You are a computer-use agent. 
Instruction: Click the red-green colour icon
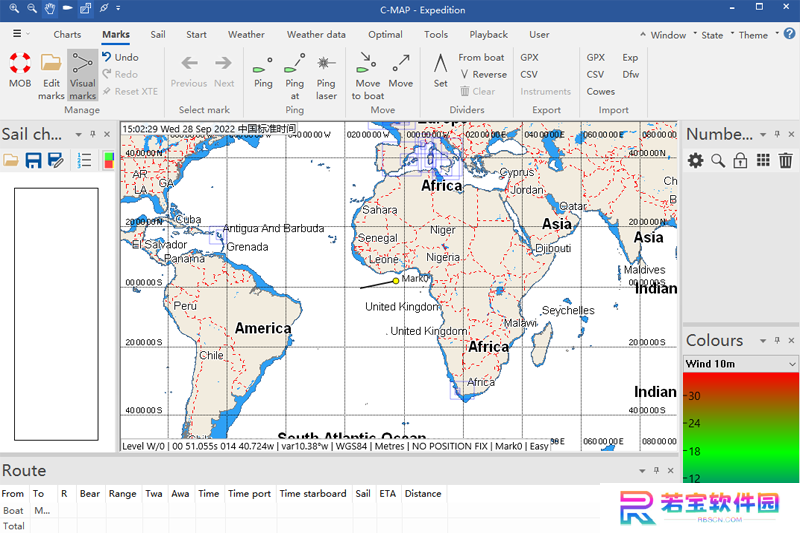pyautogui.click(x=109, y=160)
